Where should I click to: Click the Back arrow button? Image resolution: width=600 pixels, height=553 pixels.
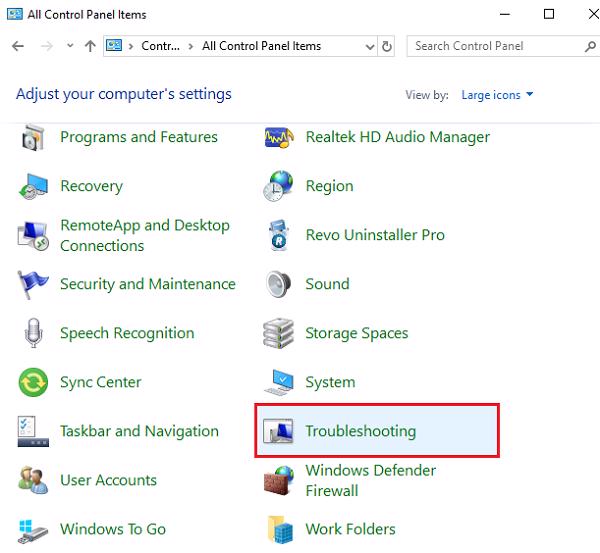(18, 46)
